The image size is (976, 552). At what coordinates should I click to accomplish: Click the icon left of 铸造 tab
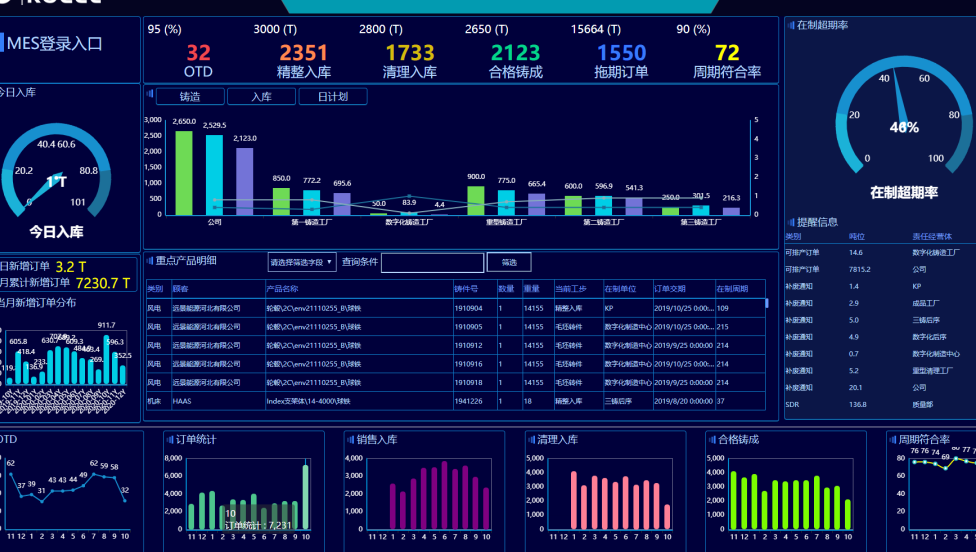pyautogui.click(x=151, y=97)
